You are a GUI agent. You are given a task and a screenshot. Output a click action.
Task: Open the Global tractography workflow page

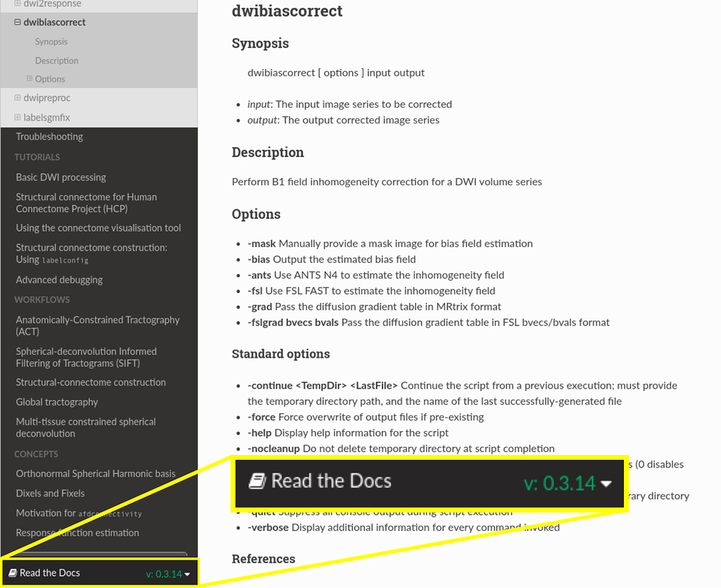click(56, 401)
